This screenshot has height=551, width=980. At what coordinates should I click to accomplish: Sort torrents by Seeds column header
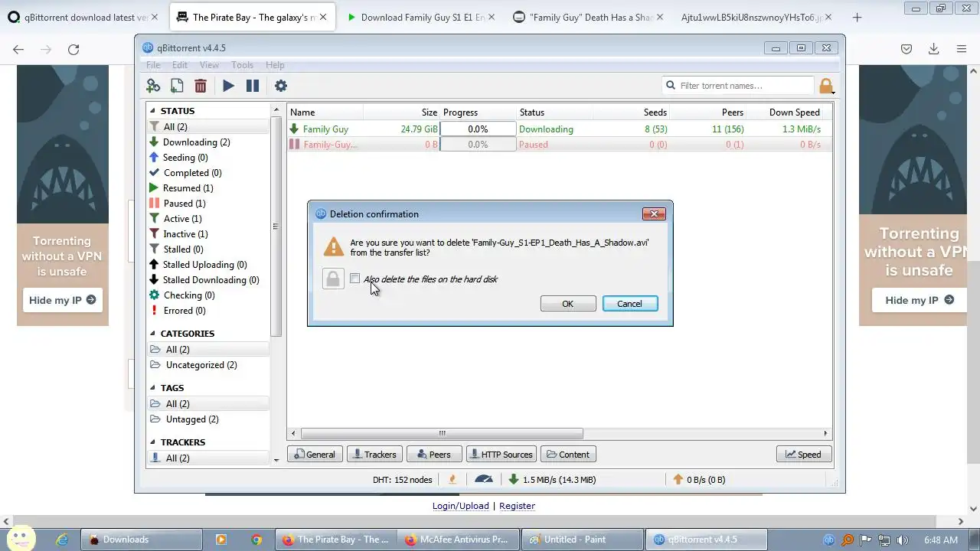coord(655,112)
